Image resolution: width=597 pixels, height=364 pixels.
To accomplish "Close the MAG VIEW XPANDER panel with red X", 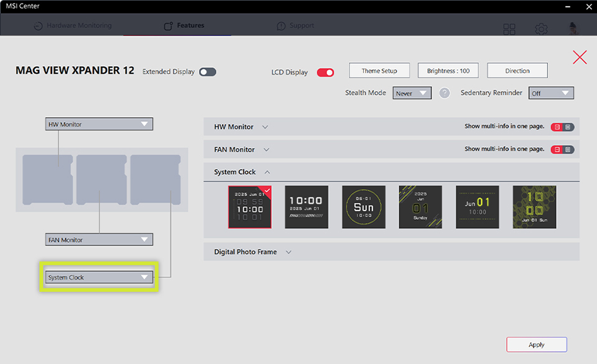I will tap(580, 57).
